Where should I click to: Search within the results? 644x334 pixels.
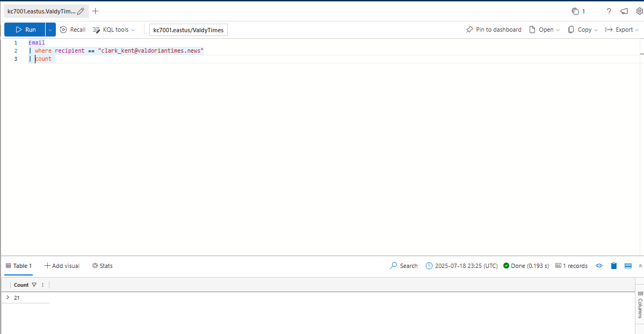pyautogui.click(x=404, y=266)
